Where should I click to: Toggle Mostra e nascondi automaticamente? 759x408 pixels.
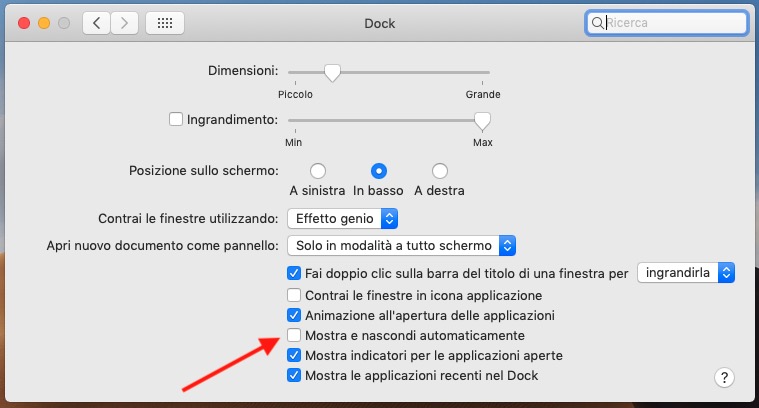pyautogui.click(x=294, y=335)
